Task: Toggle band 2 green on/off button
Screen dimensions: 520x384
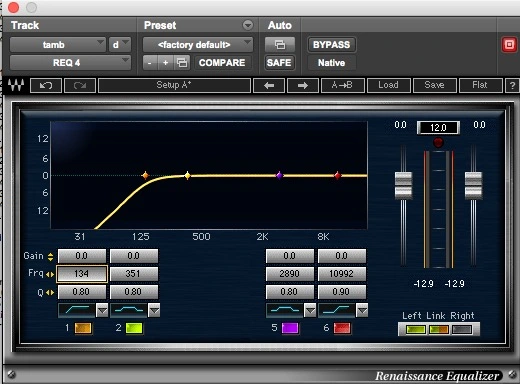Action: [134, 328]
